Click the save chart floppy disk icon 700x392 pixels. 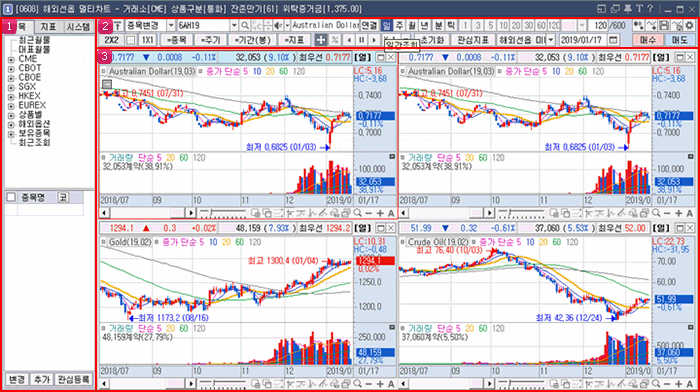pos(664,25)
